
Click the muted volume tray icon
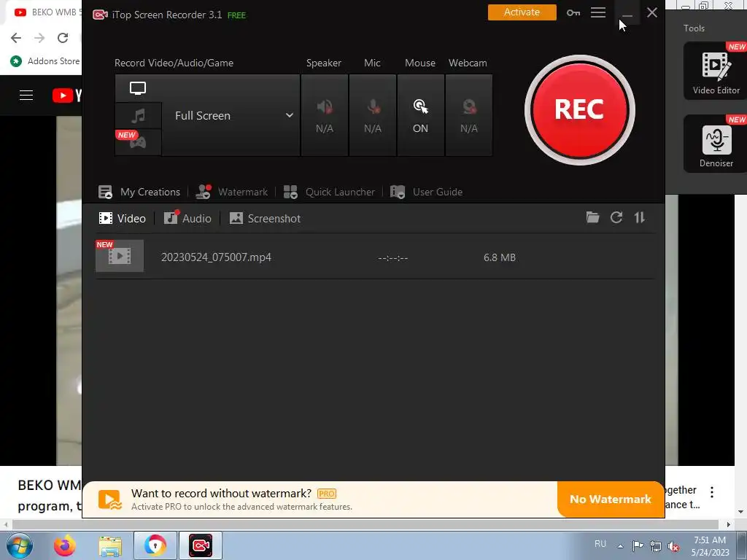(x=673, y=546)
